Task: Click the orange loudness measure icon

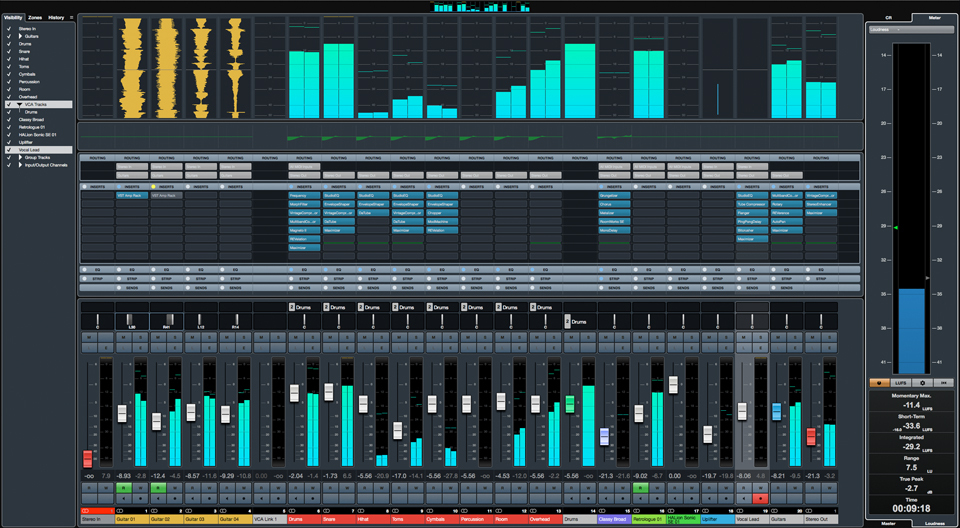Action: (x=882, y=382)
